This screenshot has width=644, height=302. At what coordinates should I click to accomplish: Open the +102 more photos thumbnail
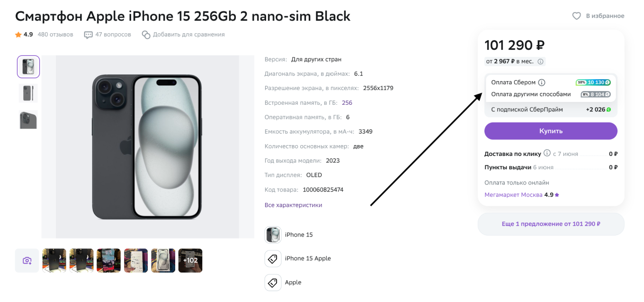point(190,261)
